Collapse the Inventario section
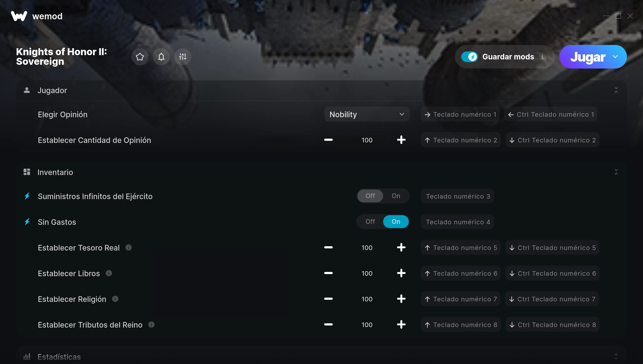Screen dimensions: 643x364 point(616,172)
